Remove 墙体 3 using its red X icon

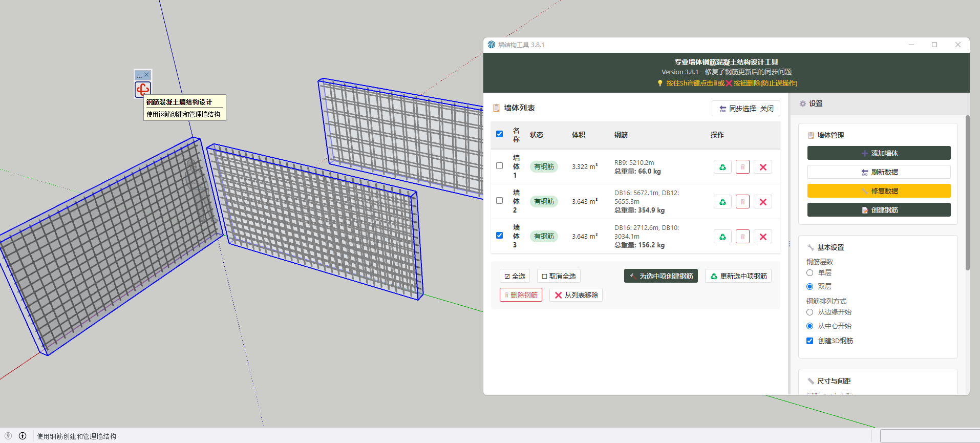tap(763, 237)
